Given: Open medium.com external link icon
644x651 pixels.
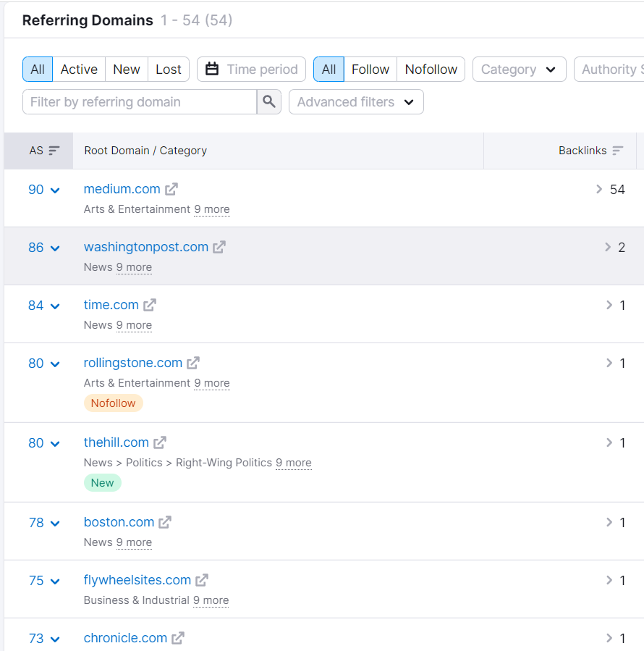Looking at the screenshot, I should click(x=171, y=189).
